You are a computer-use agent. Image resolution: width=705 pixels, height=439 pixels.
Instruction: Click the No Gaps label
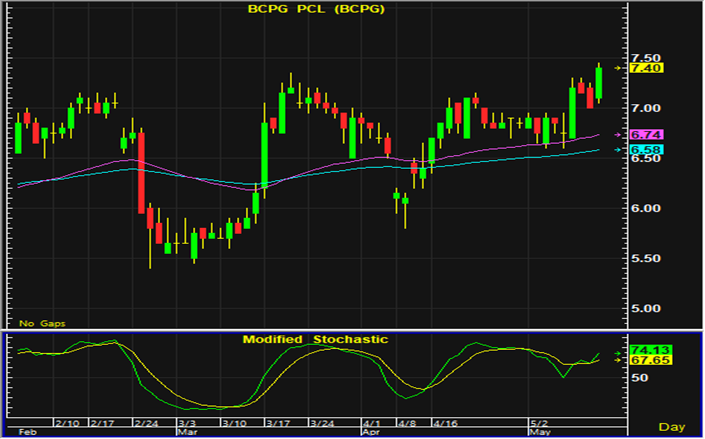click(42, 323)
